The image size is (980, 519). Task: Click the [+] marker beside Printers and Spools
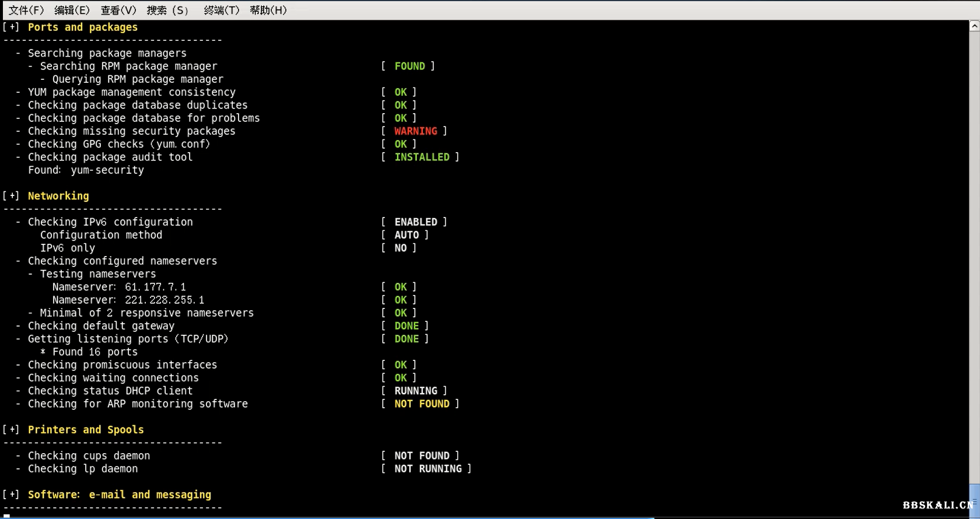click(11, 430)
